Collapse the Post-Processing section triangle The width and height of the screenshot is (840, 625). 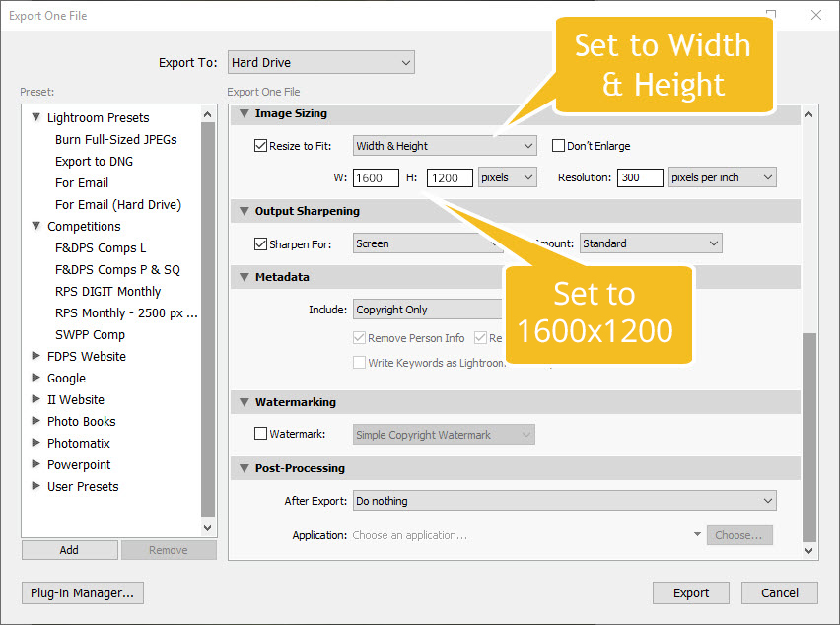(x=243, y=468)
